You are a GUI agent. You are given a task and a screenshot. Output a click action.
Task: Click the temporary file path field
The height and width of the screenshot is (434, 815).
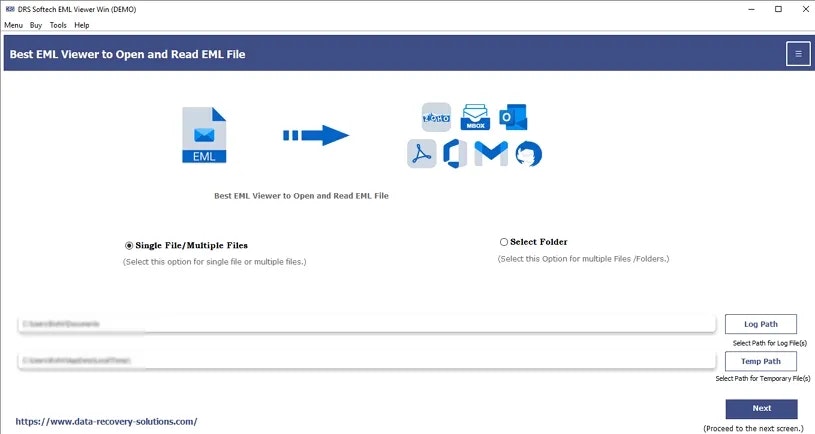click(367, 360)
